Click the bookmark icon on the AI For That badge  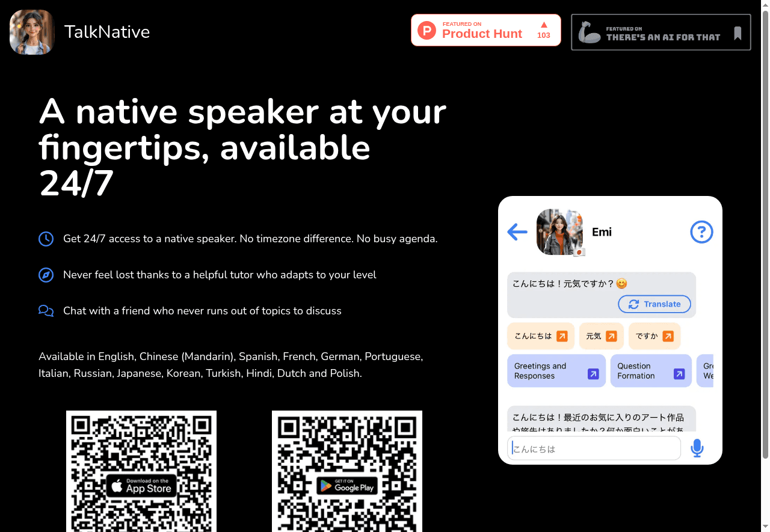click(738, 32)
